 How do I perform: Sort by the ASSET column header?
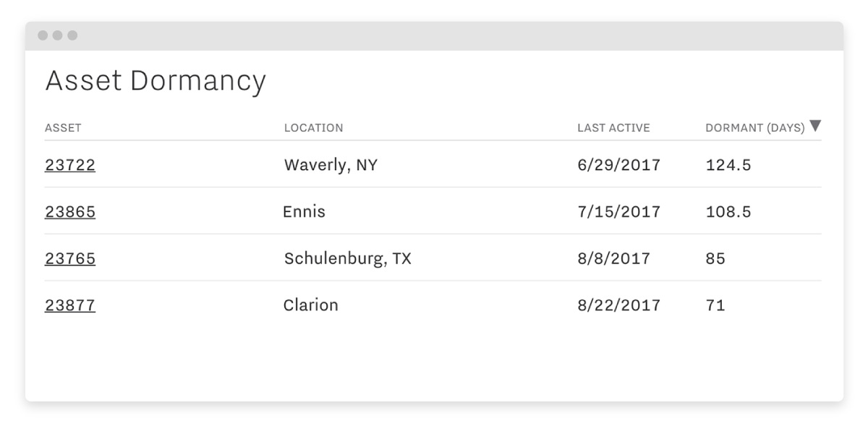(63, 128)
